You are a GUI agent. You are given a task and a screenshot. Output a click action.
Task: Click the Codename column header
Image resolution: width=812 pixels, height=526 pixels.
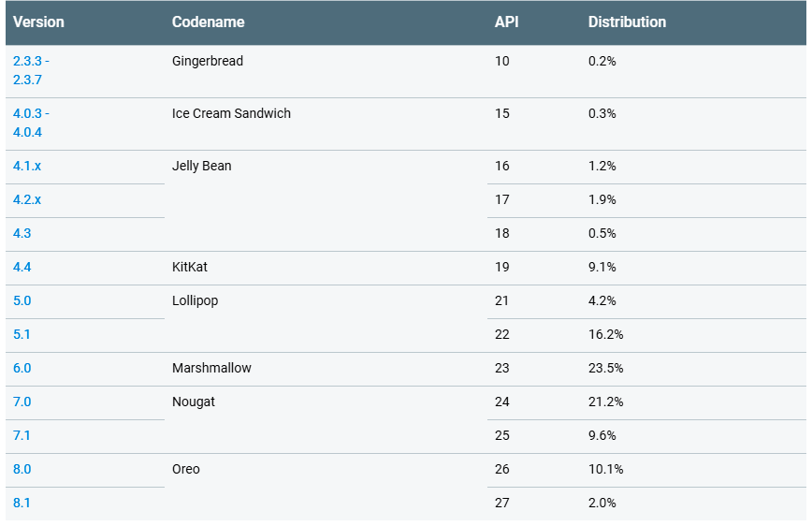click(x=209, y=22)
